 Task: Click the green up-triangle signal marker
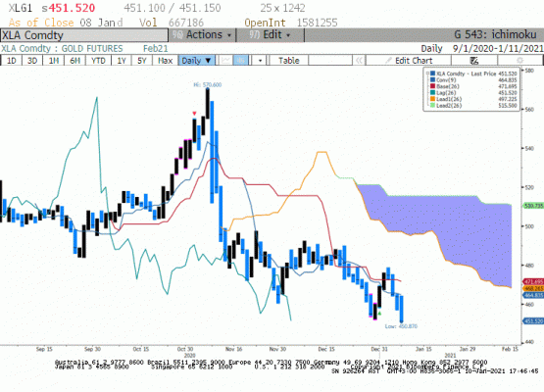pos(379,314)
